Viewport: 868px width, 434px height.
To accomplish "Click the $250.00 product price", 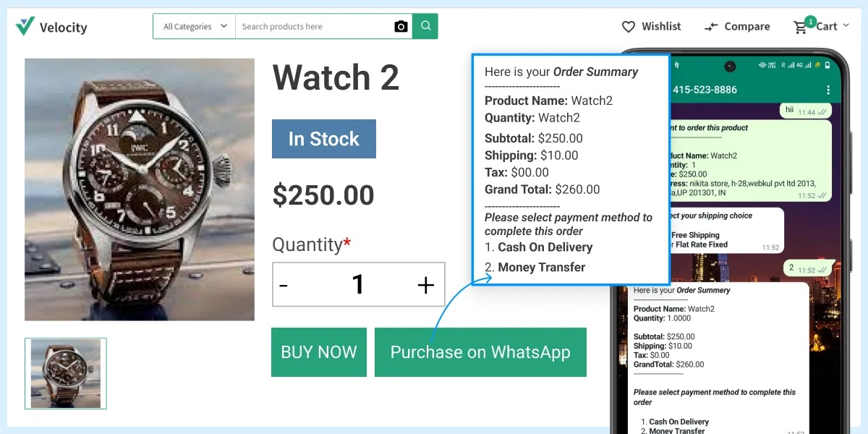I will [x=323, y=195].
